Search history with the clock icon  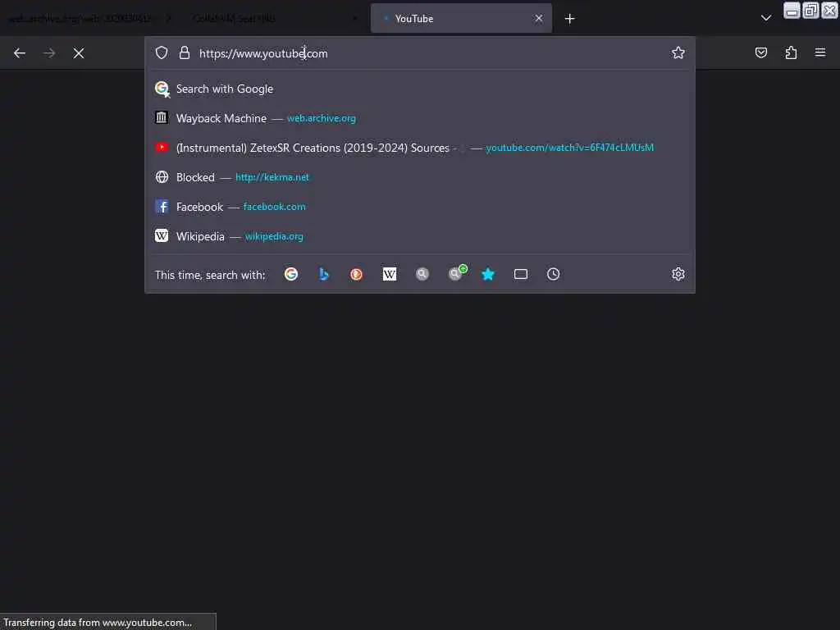pyautogui.click(x=554, y=274)
